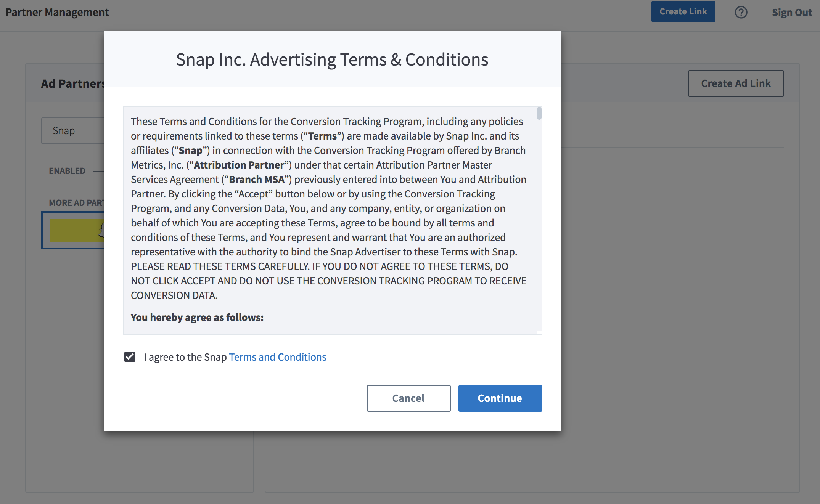The width and height of the screenshot is (820, 504).
Task: Click the bold 'Attribution Partner' term
Action: coord(239,165)
